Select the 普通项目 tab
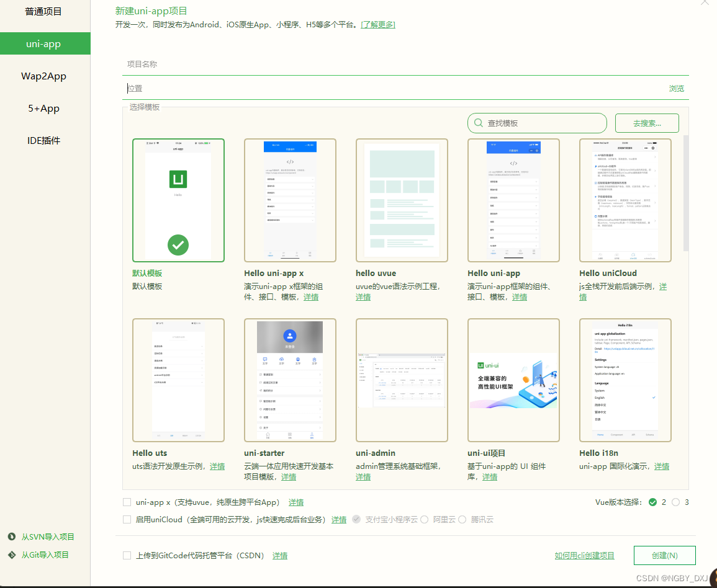This screenshot has width=717, height=588. point(43,11)
